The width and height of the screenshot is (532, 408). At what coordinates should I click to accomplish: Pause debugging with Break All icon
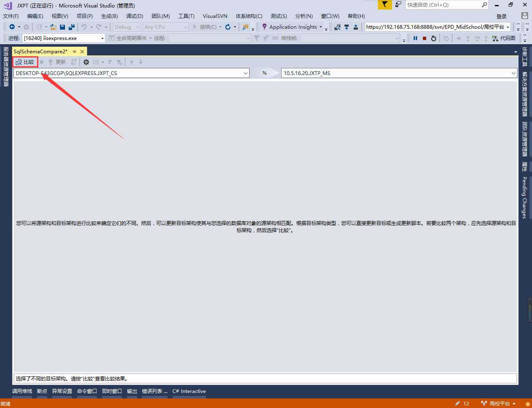(x=415, y=38)
